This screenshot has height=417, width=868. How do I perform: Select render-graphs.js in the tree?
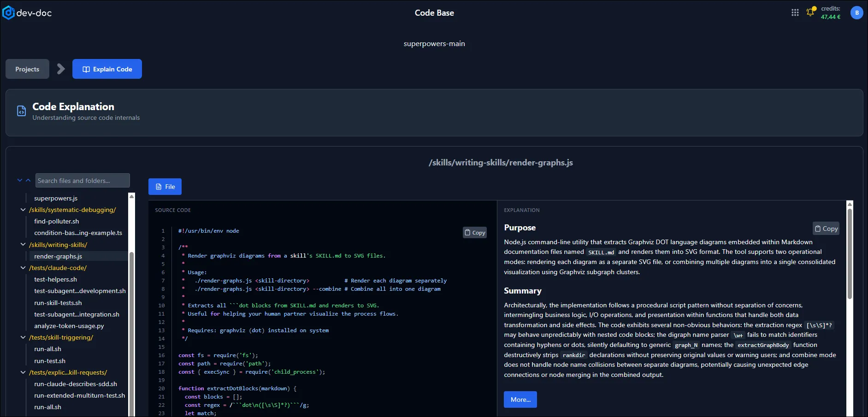coord(58,256)
